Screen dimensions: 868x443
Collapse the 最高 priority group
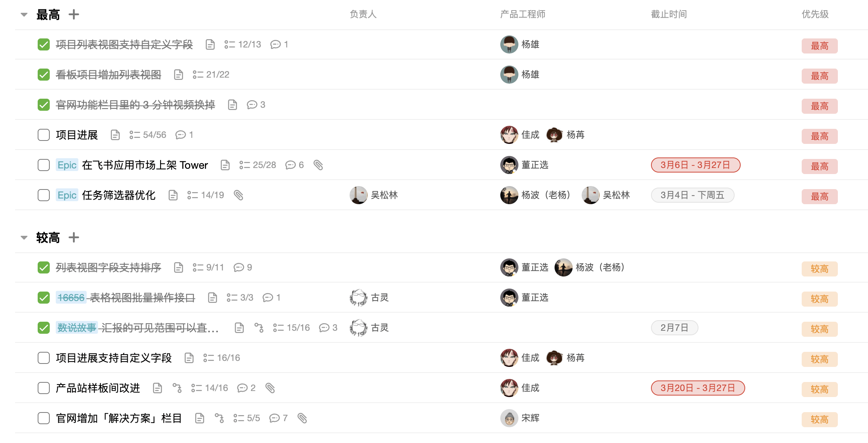[x=24, y=15]
